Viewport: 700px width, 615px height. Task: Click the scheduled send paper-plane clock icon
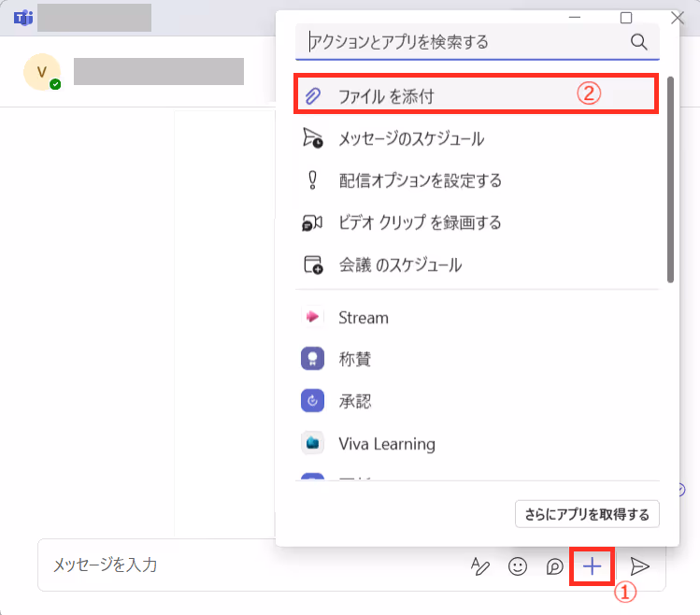[x=312, y=137]
